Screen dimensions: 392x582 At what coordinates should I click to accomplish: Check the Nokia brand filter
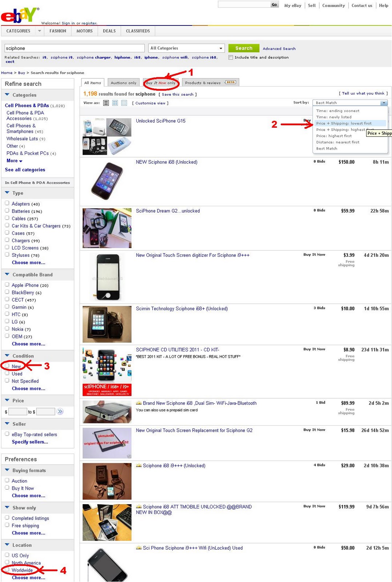coord(7,328)
